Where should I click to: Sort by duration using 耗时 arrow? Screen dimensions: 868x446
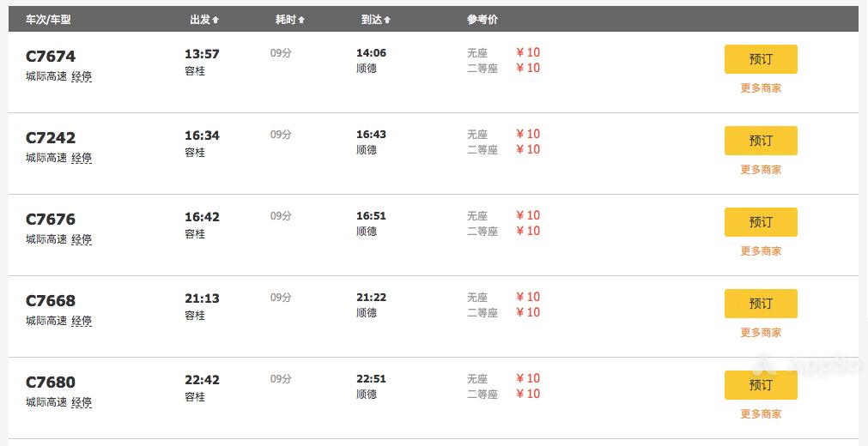(x=301, y=20)
